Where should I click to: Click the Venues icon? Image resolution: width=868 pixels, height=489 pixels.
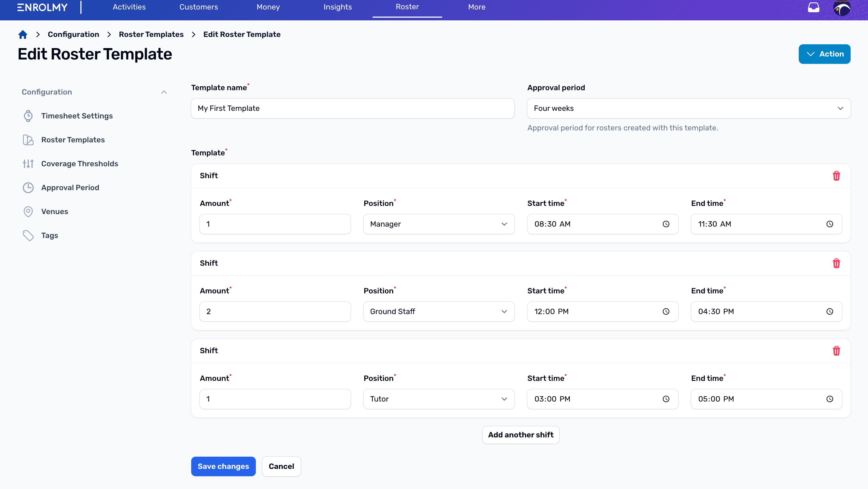(x=28, y=211)
